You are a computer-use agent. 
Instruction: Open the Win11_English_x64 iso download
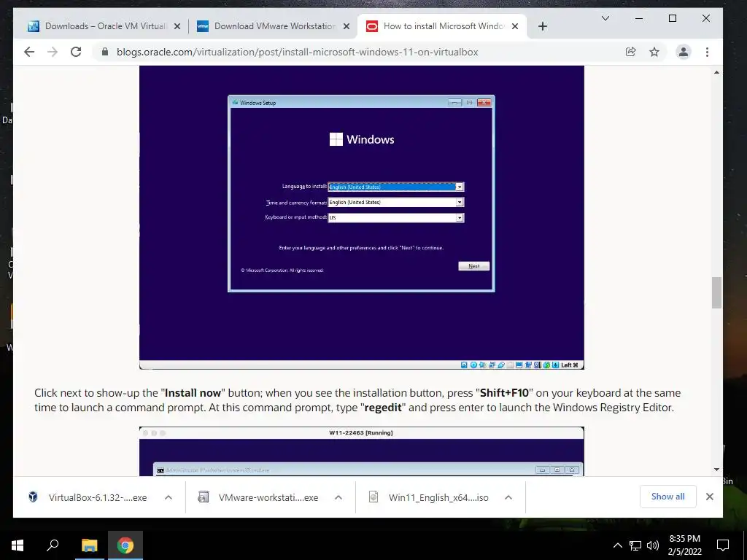pos(438,497)
